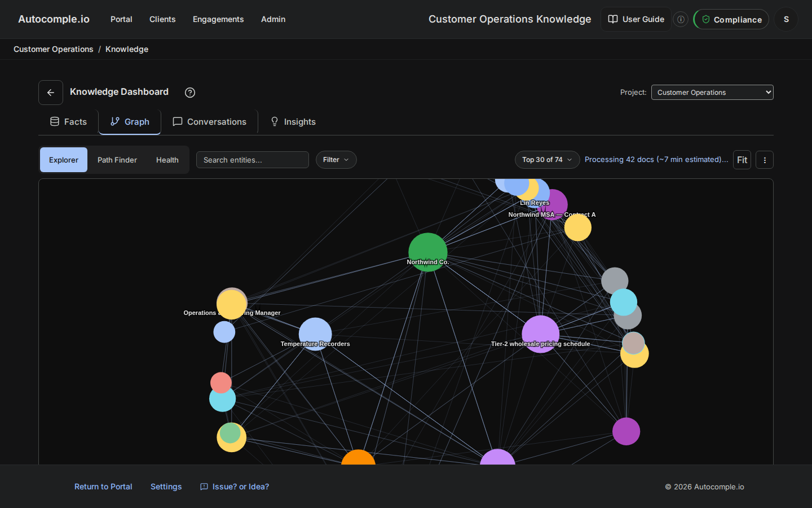
Task: Open the User Guide
Action: point(636,19)
